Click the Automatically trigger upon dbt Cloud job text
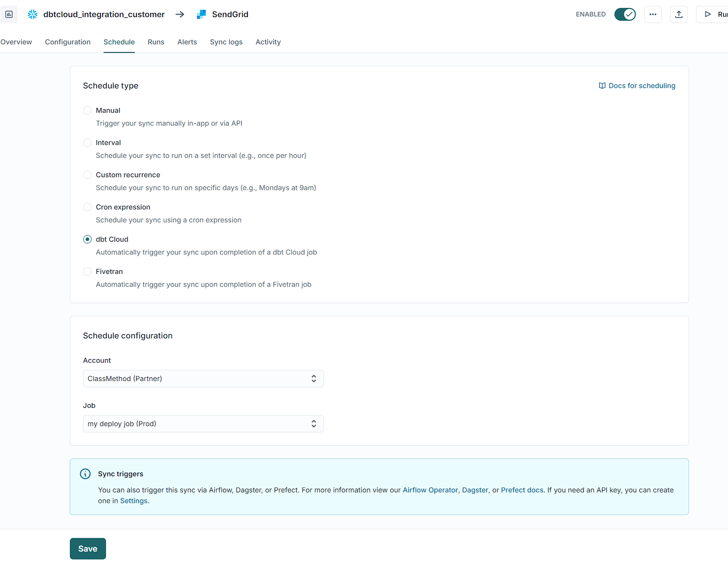 tap(206, 252)
